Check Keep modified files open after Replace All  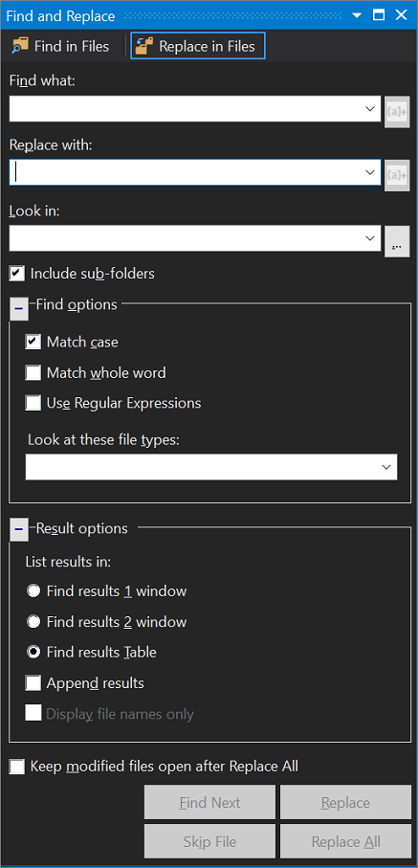point(17,767)
